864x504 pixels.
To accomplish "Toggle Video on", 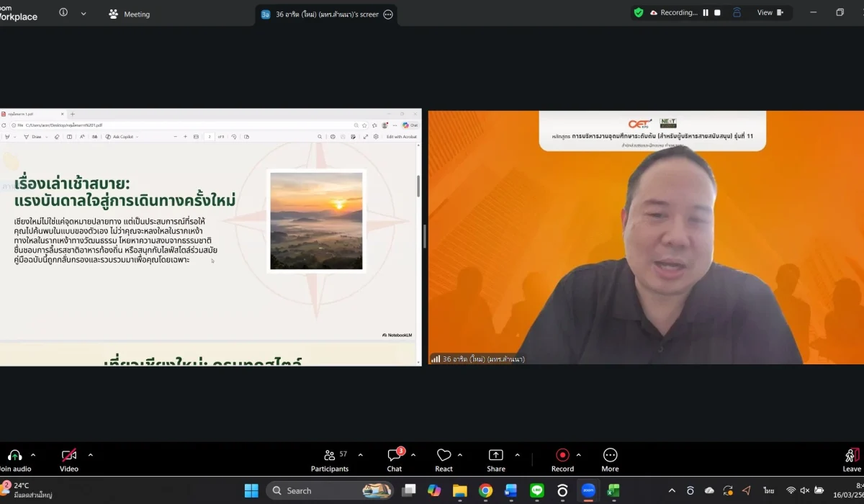I will pos(69,458).
